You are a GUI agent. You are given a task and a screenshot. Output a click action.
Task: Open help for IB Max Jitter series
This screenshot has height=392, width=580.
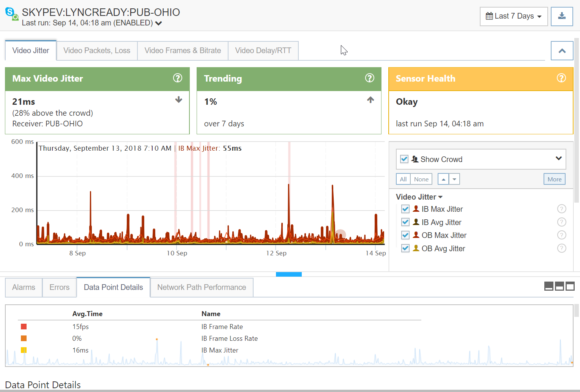tap(562, 209)
